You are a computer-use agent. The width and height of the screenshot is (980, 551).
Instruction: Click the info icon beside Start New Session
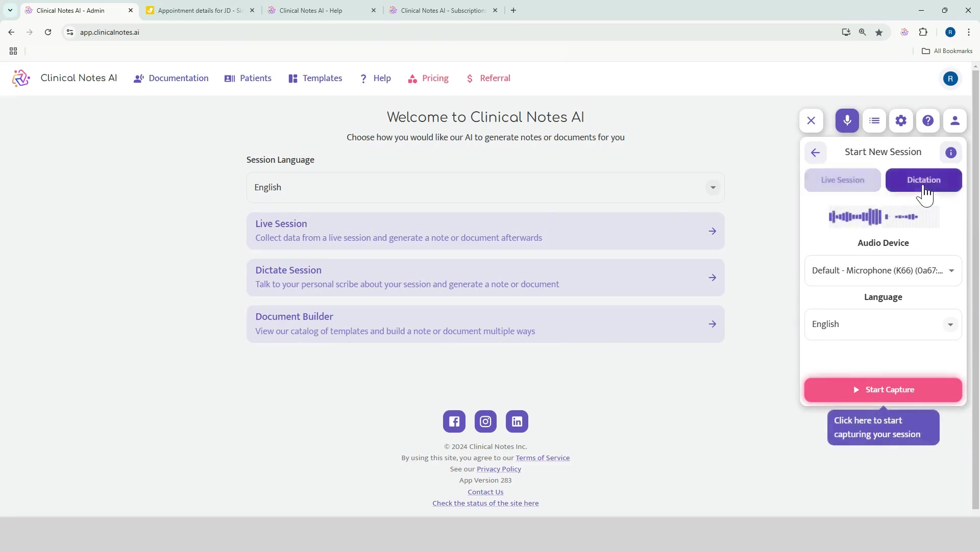pyautogui.click(x=951, y=153)
